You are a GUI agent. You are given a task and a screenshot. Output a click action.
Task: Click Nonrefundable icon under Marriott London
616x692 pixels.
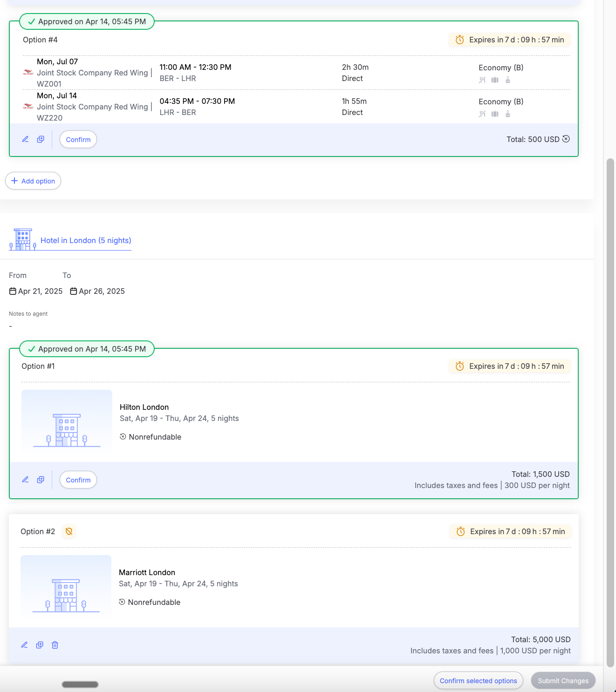click(122, 602)
